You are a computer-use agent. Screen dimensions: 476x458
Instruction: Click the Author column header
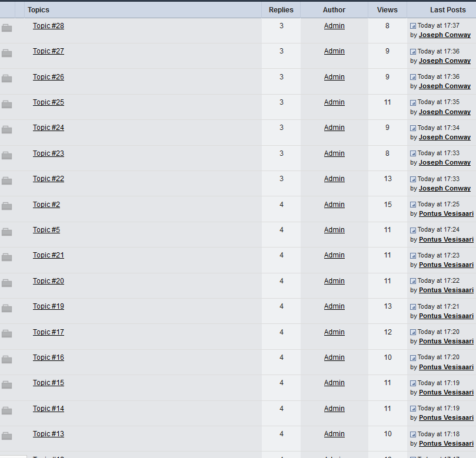(x=334, y=10)
